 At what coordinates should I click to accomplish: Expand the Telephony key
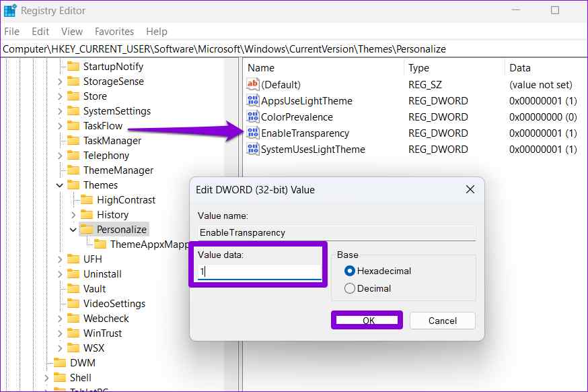[x=60, y=156]
